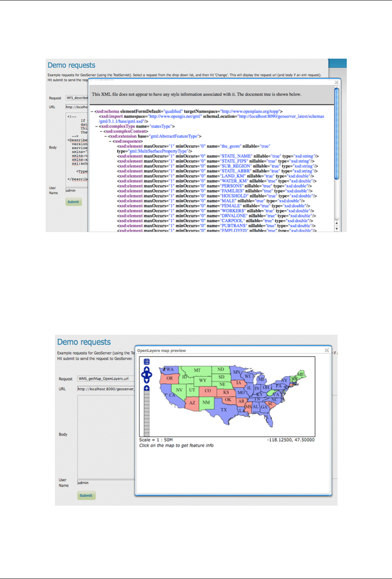The image size is (392, 579).
Task: Click the Wyoming (WY) state on the map
Action: coord(203,380)
